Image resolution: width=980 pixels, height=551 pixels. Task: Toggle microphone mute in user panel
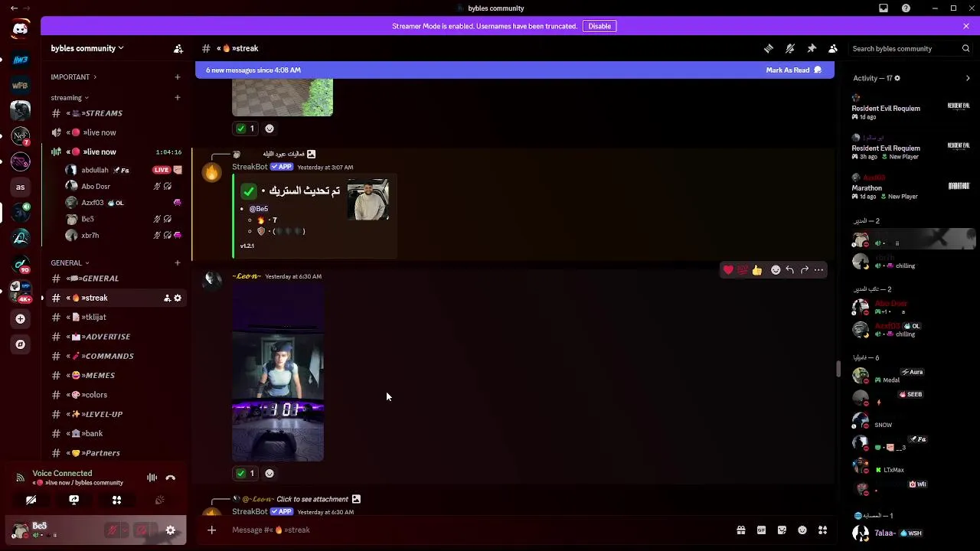113,530
